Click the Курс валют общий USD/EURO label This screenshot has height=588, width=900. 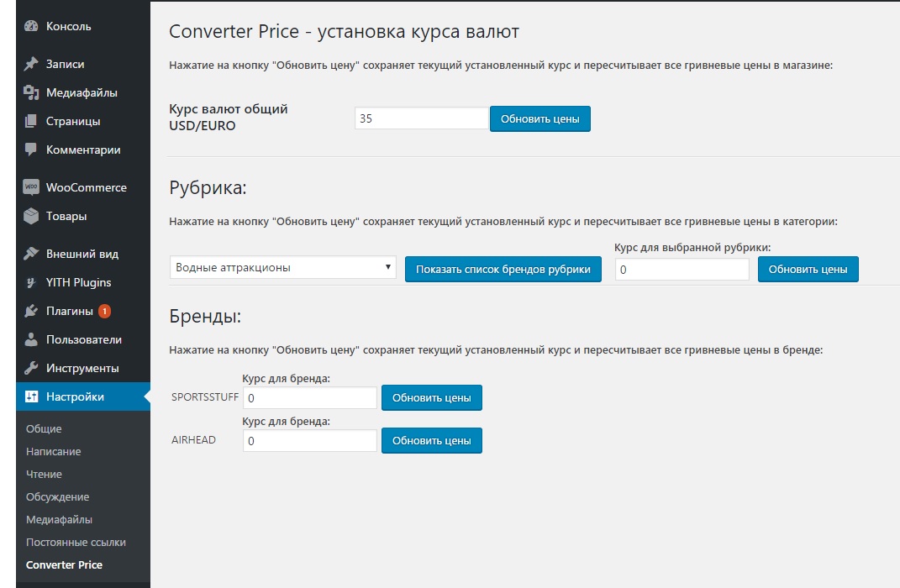[x=229, y=117]
